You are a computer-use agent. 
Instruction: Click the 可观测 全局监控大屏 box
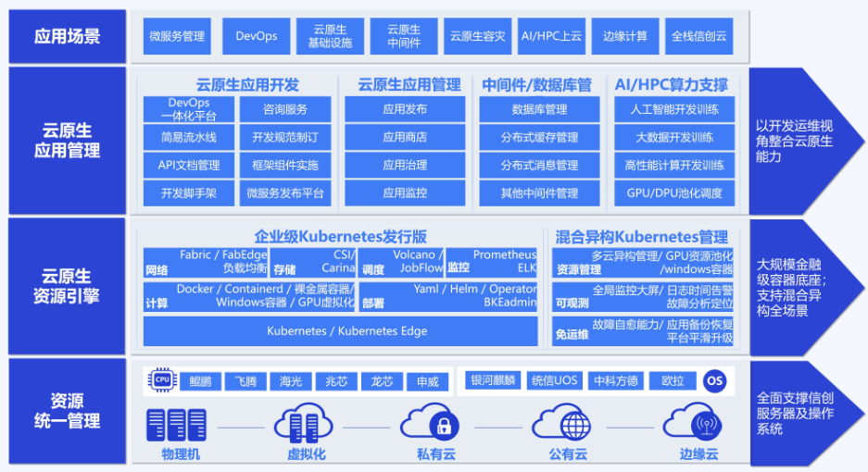click(643, 296)
